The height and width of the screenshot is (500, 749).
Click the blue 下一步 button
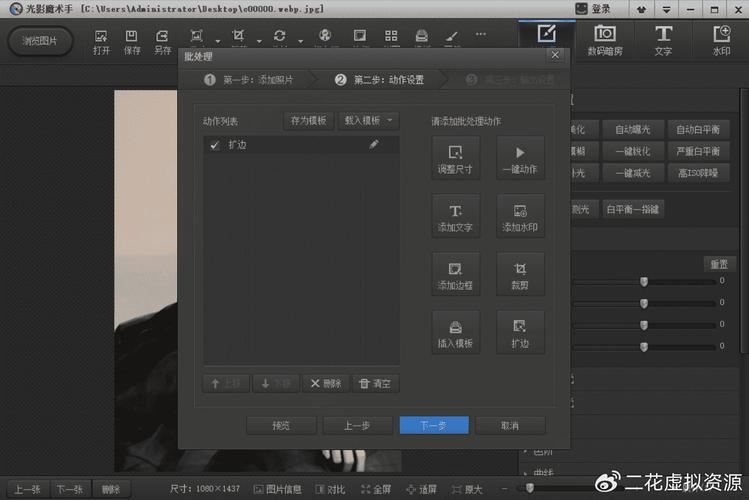[434, 425]
